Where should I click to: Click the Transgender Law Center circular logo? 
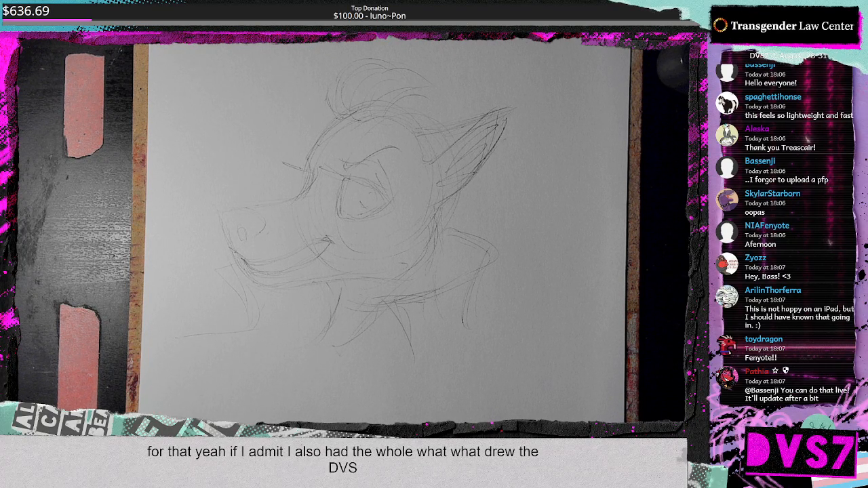click(719, 26)
